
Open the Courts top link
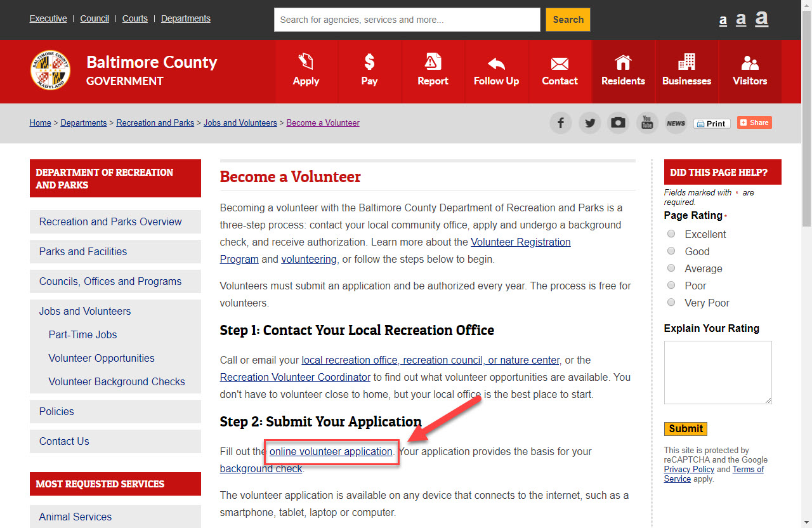[x=135, y=18]
